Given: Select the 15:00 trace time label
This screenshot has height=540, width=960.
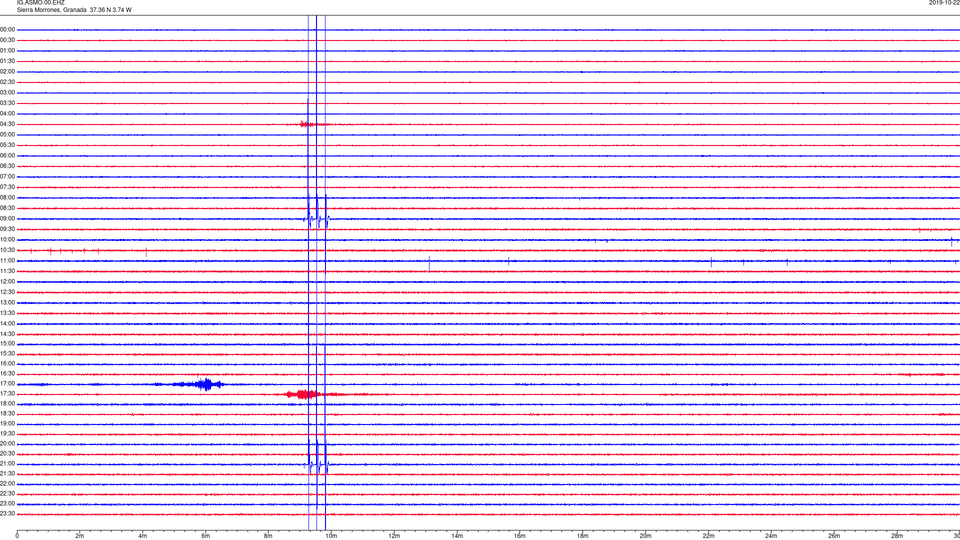Looking at the screenshot, I should click(8, 343).
